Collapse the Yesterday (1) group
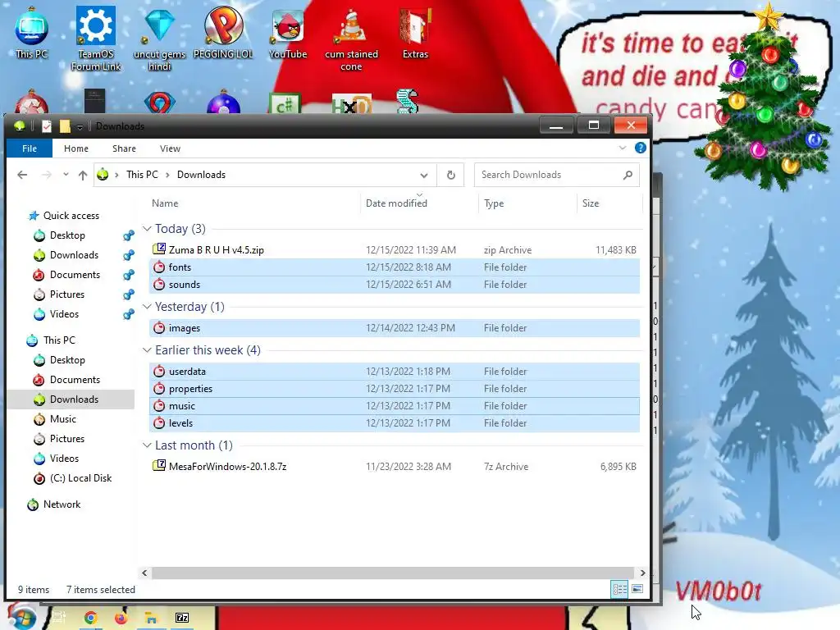Screen dimensions: 840x630 tap(147, 307)
